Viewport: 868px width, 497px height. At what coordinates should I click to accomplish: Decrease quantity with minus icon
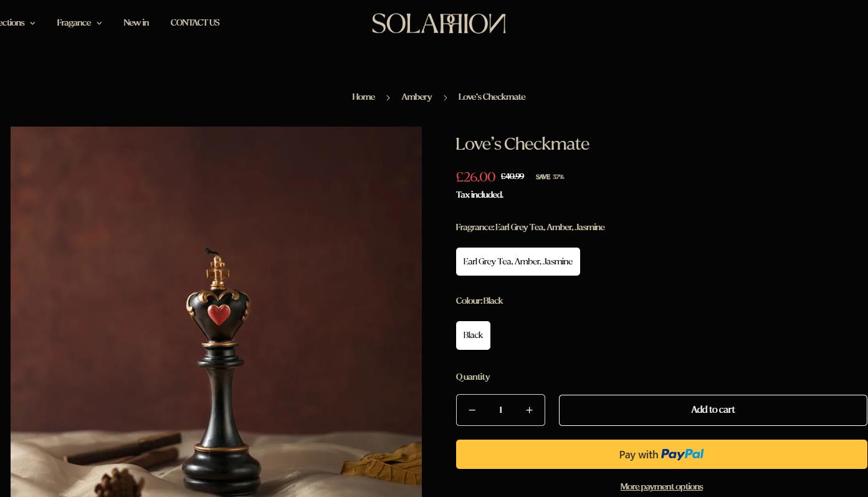tap(472, 410)
